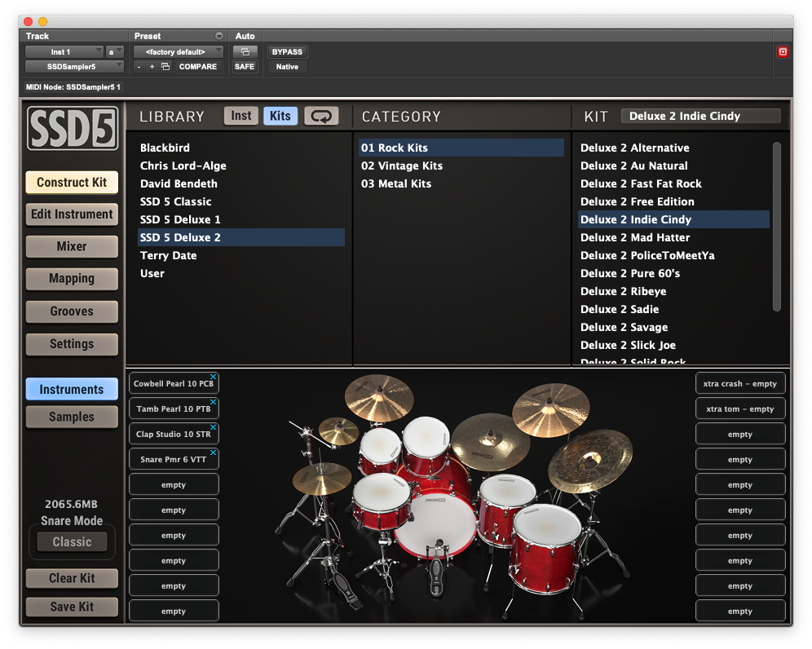Image resolution: width=812 pixels, height=649 pixels.
Task: Select the Chris Lord-Alge library
Action: [x=241, y=166]
